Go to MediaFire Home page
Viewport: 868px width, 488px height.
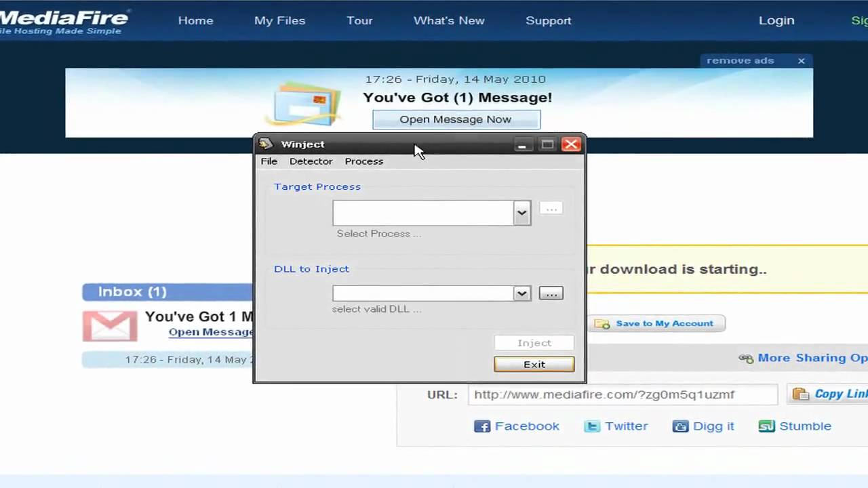pyautogui.click(x=195, y=20)
